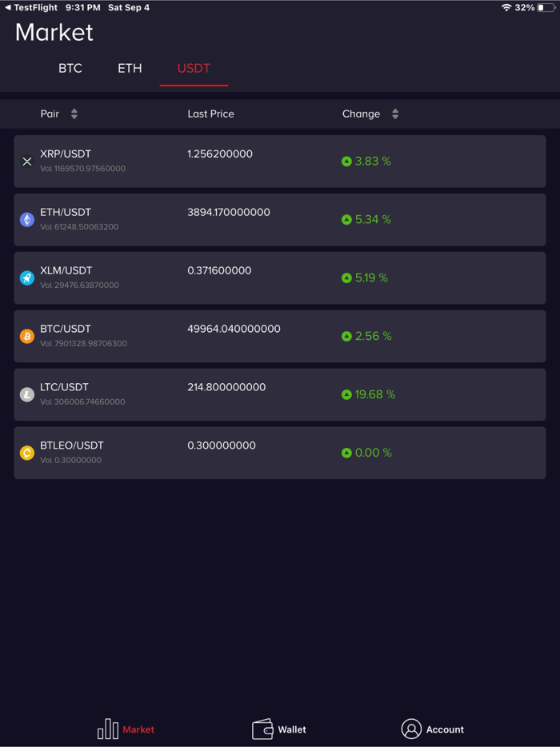Select the USDT tab label
This screenshot has width=560, height=747.
pos(194,69)
